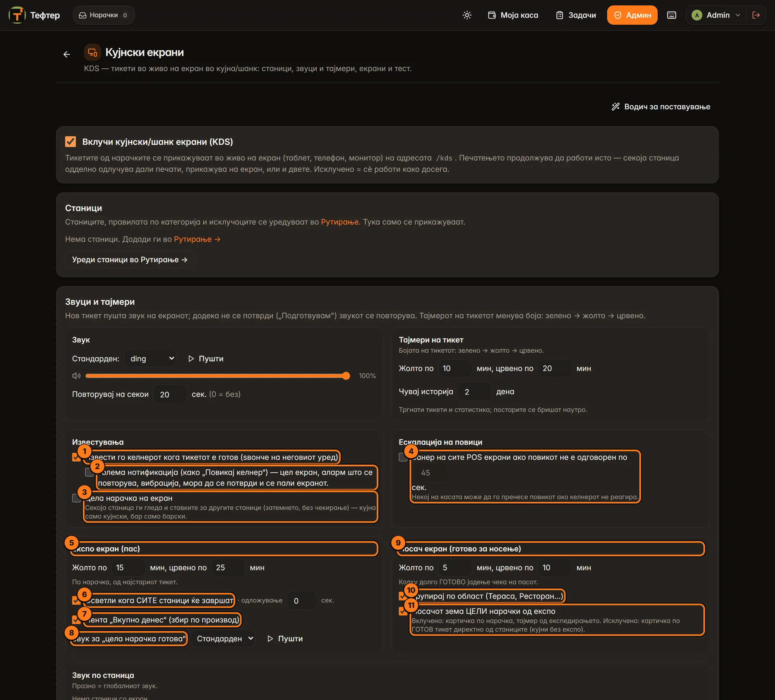The height and width of the screenshot is (700, 775).
Task: Click the Уреди станици во Рутирање button
Action: [x=129, y=260]
